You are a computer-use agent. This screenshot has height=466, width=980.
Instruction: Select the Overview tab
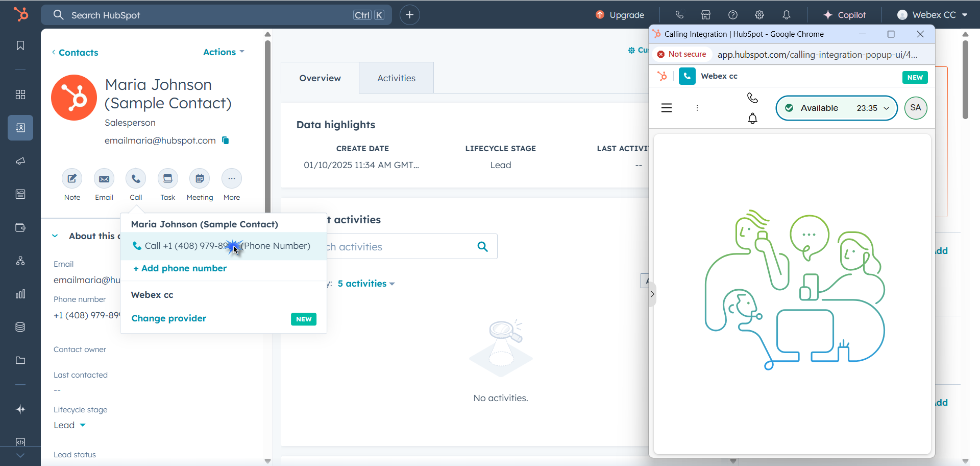(x=320, y=78)
